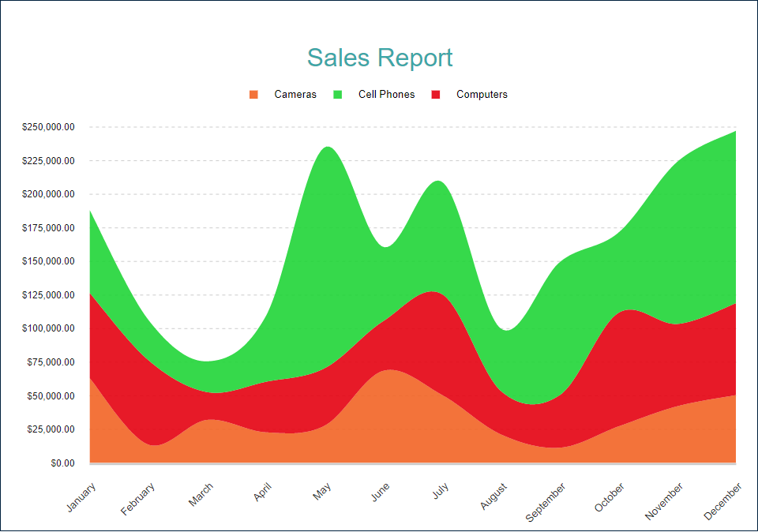Select the Sales Report chart title

tap(380, 58)
